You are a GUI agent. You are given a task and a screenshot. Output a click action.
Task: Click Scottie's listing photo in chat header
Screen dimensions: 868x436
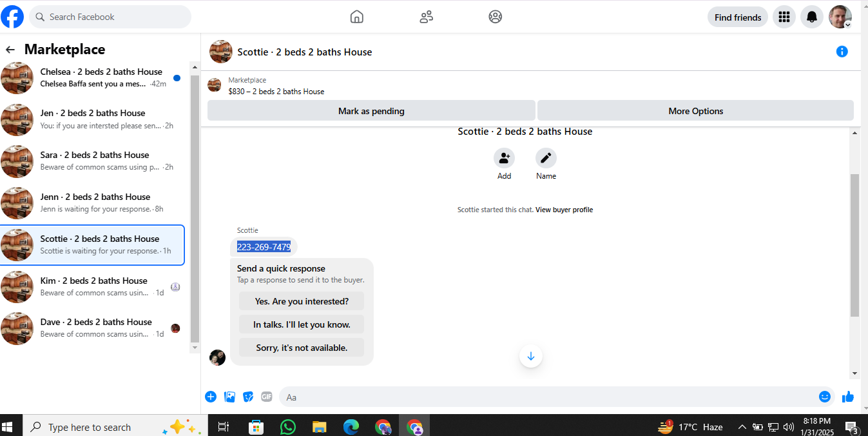(221, 52)
